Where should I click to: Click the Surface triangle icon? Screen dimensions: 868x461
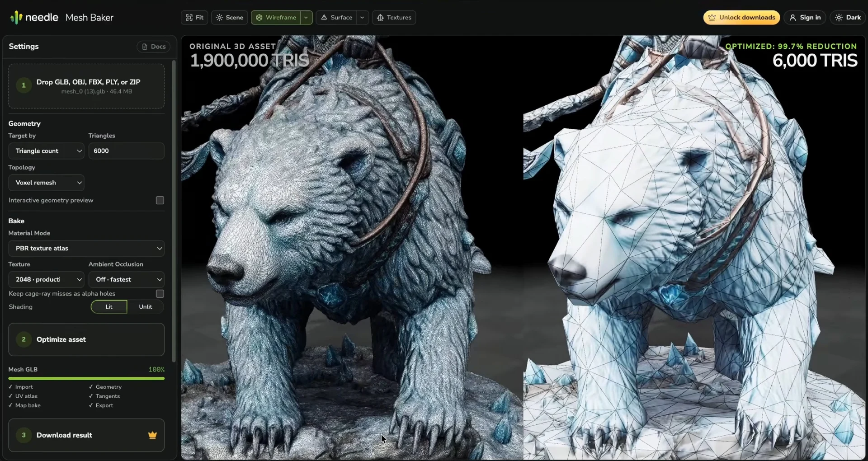tap(324, 18)
